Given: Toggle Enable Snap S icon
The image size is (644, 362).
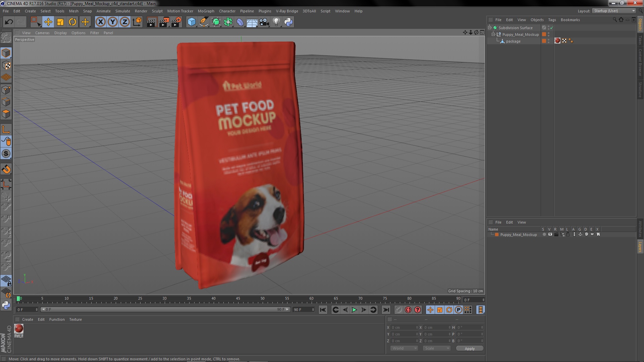Looking at the screenshot, I should tap(6, 154).
